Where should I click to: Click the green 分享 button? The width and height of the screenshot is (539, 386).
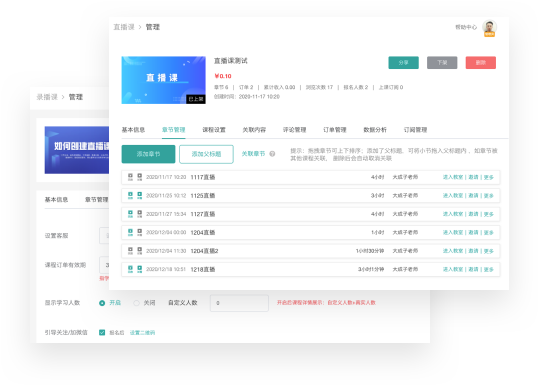point(404,63)
